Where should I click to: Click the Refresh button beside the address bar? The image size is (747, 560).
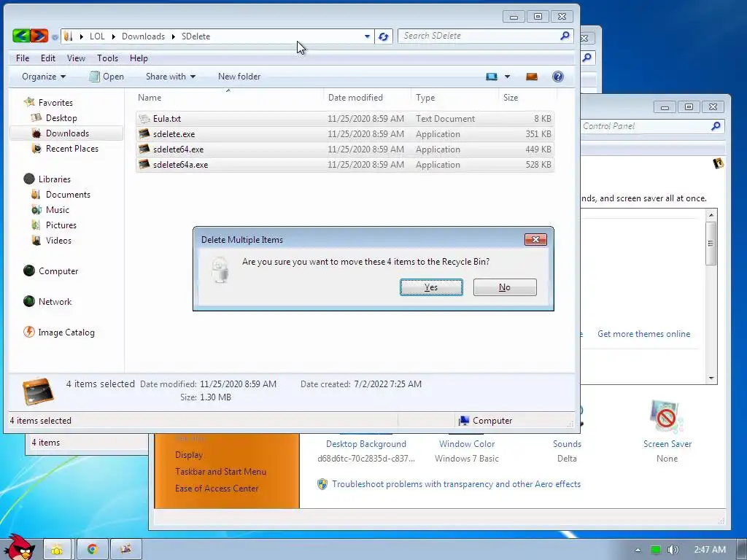tap(384, 36)
